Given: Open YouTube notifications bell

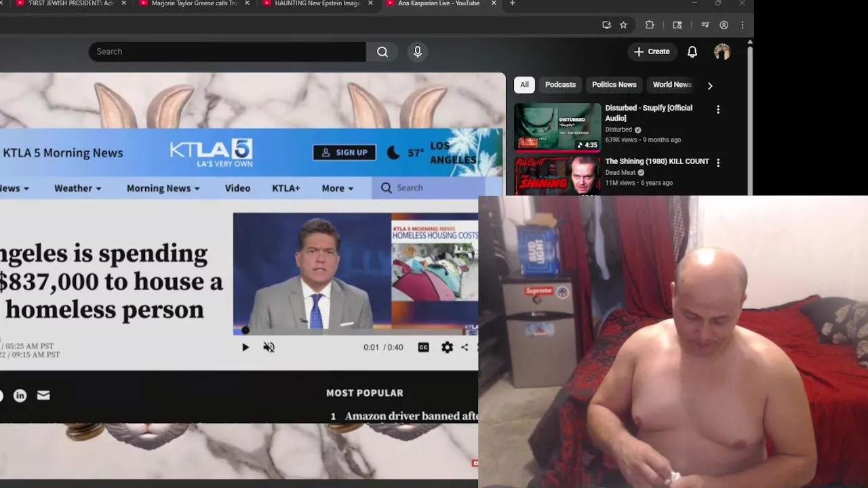Looking at the screenshot, I should tap(692, 52).
